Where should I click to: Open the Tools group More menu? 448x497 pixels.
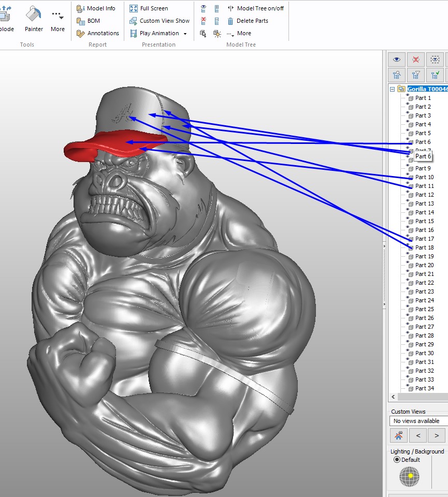57,21
